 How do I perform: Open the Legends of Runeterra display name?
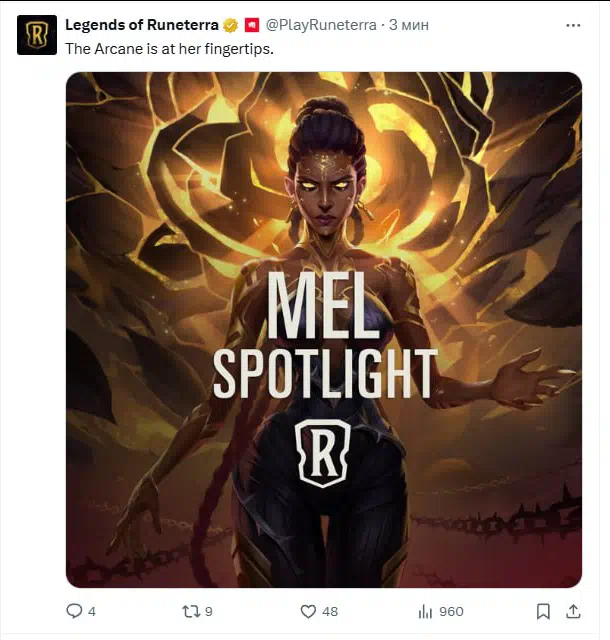(142, 25)
